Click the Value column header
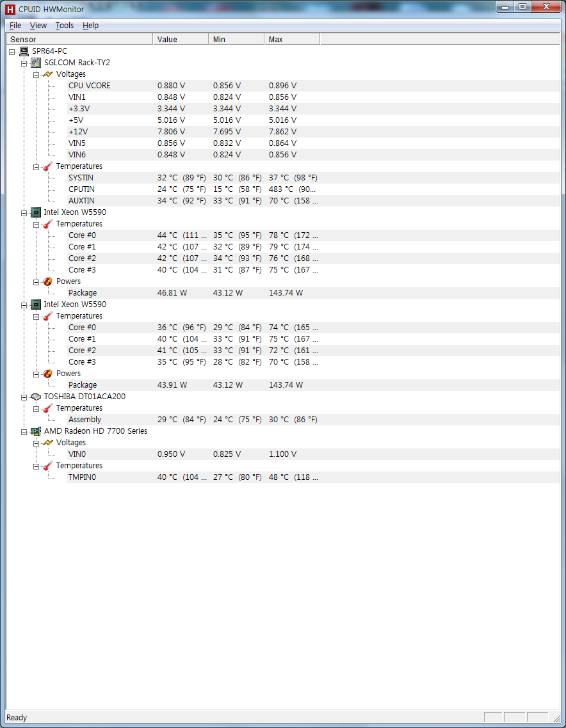This screenshot has height=728, width=566. click(x=181, y=40)
